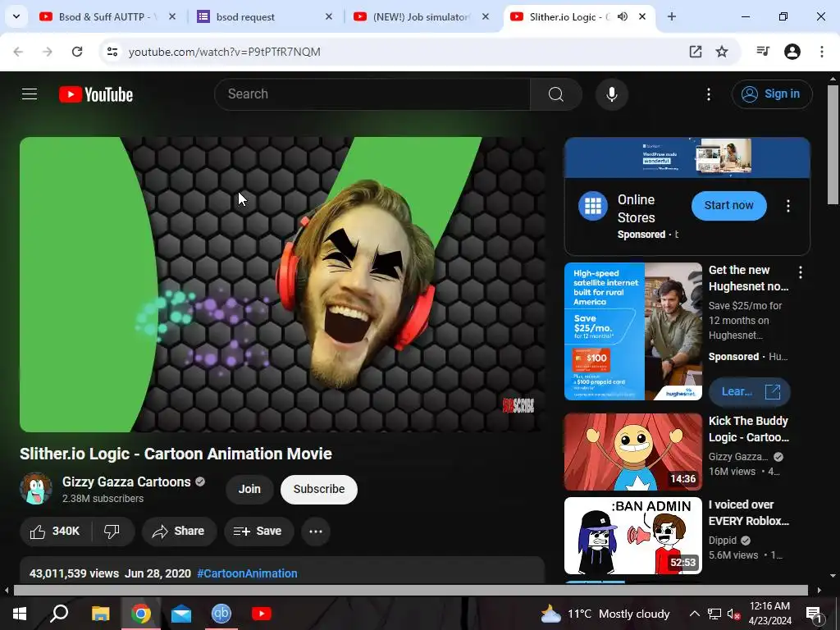Reload the YouTube page

77,52
